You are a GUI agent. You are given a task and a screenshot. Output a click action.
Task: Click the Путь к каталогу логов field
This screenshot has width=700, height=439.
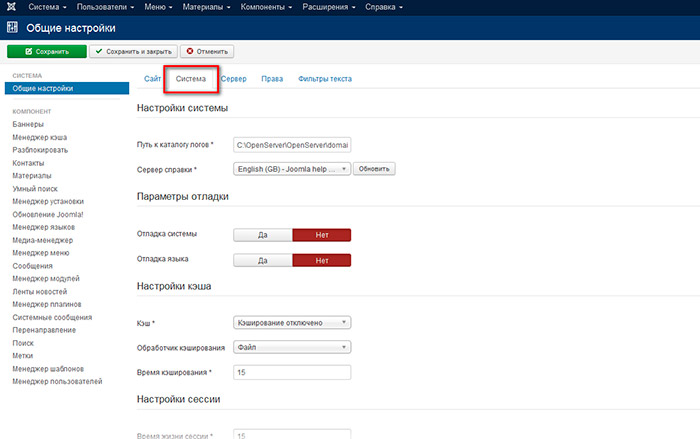click(291, 145)
